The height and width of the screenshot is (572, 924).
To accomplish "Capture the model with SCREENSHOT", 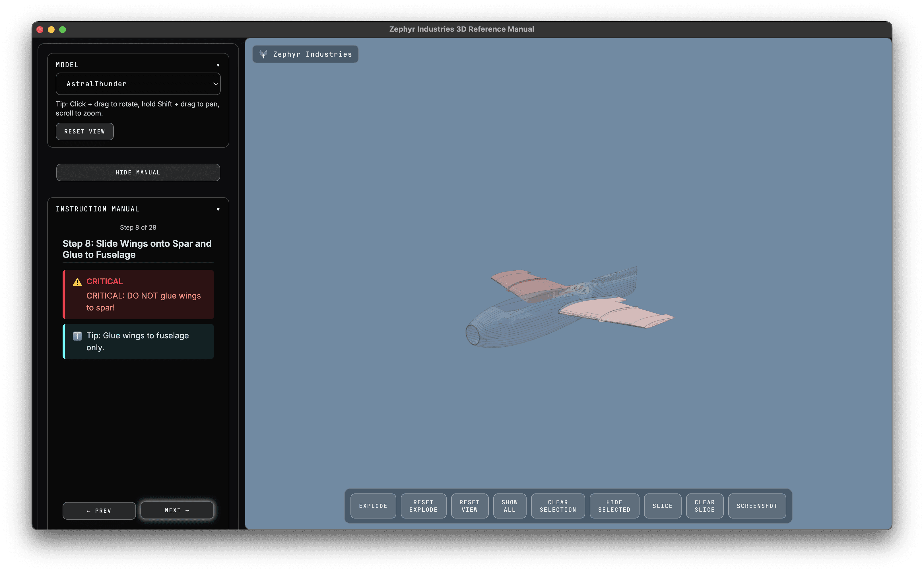I will point(756,506).
